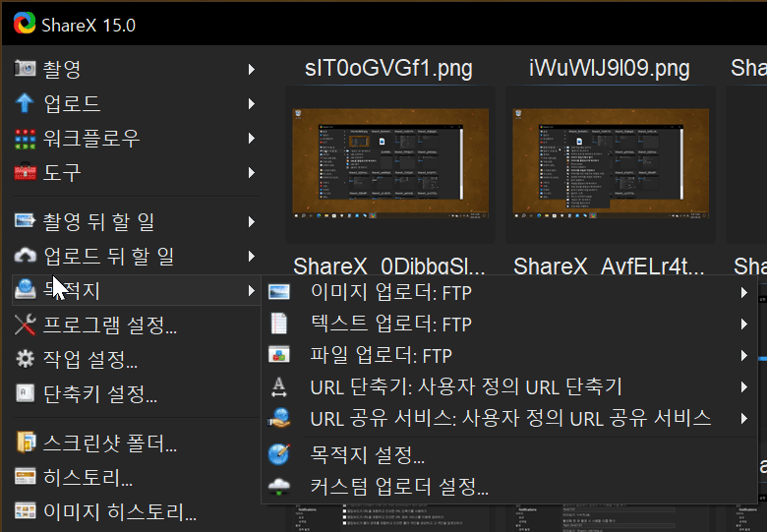Open 프로그램 설정... from the sidebar

(136, 325)
